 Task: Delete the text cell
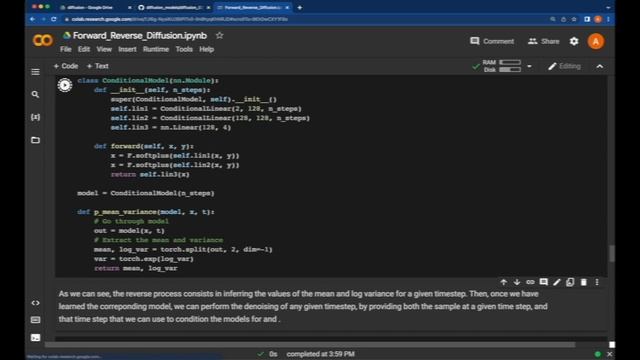pyautogui.click(x=584, y=282)
